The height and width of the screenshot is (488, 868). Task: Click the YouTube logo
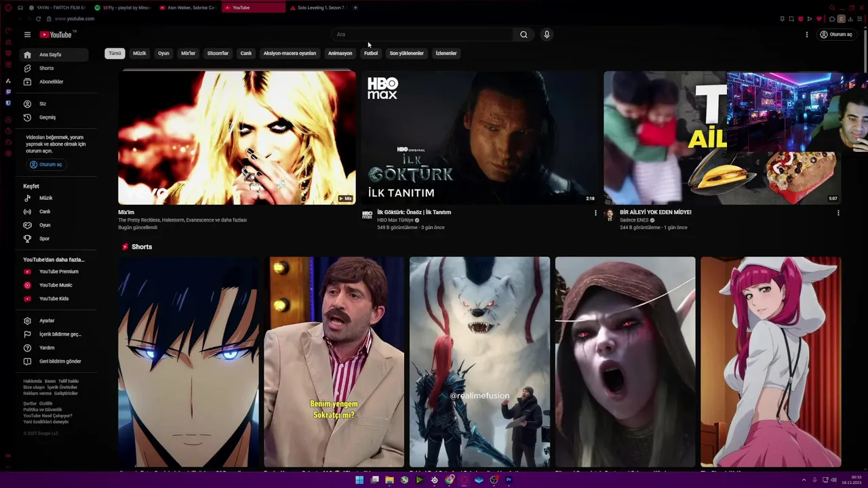[57, 35]
